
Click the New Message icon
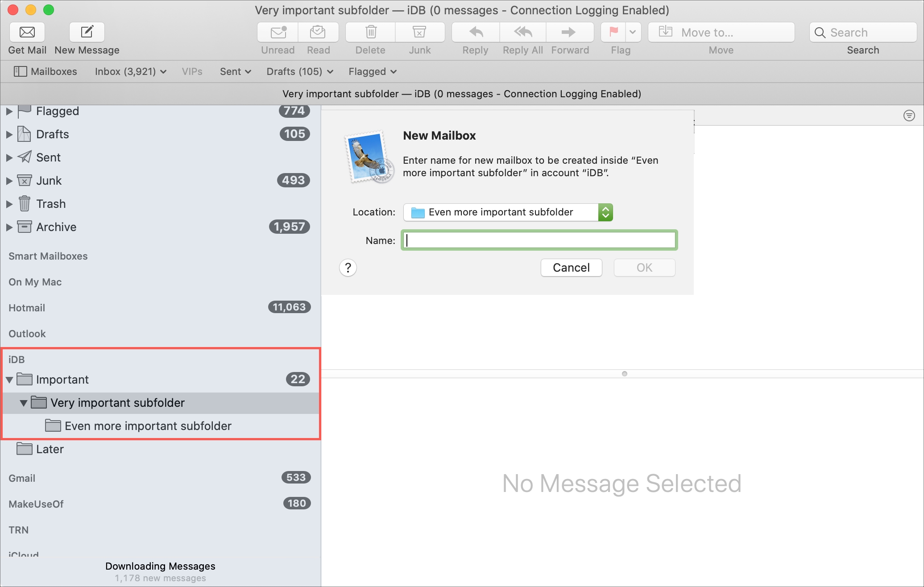pos(87,31)
